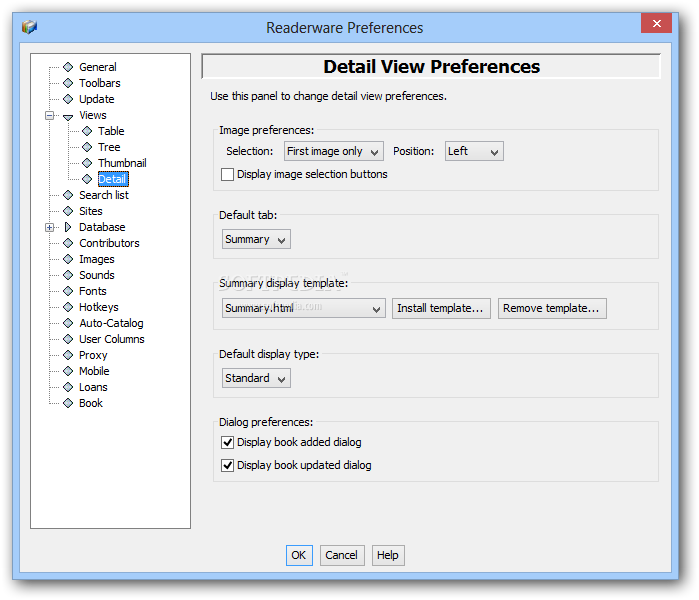Collapse the Views tree node minus box
Image resolution: width=699 pixels, height=600 pixels.
tap(49, 115)
